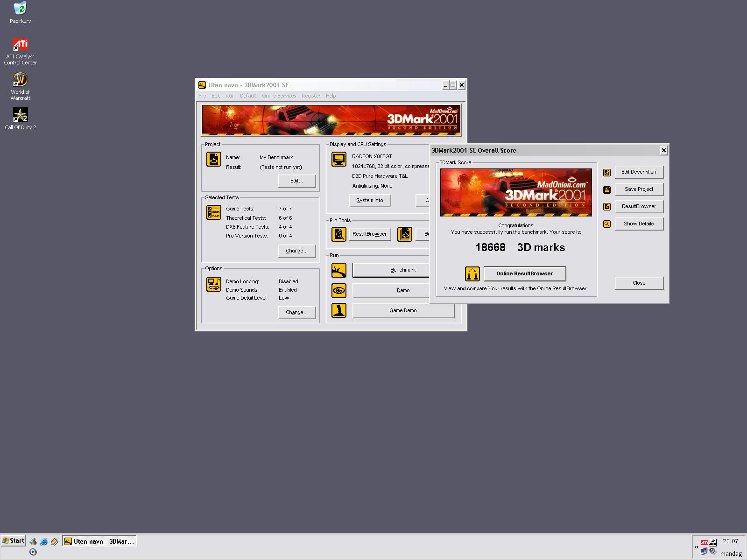Start the Benchmark button
This screenshot has height=560, width=747.
pyautogui.click(x=391, y=270)
